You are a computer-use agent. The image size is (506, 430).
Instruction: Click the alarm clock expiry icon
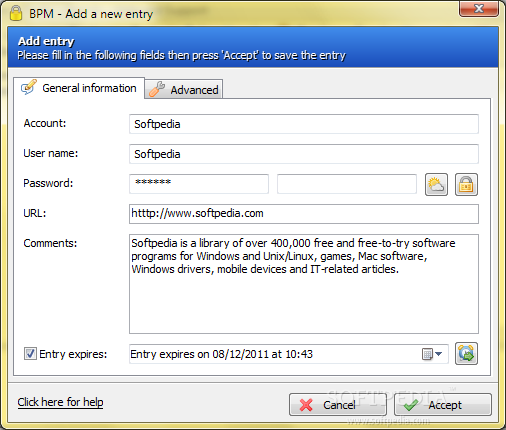(466, 354)
